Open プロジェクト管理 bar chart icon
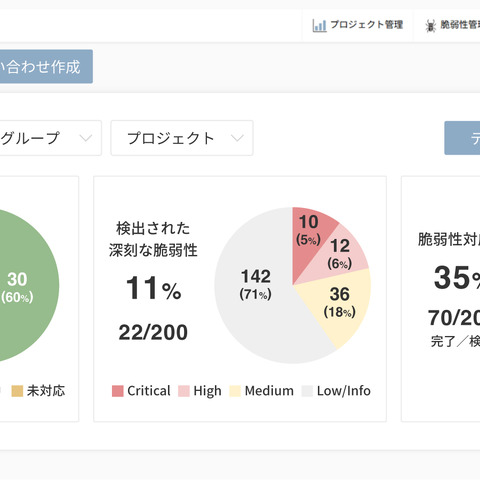 coord(319,25)
